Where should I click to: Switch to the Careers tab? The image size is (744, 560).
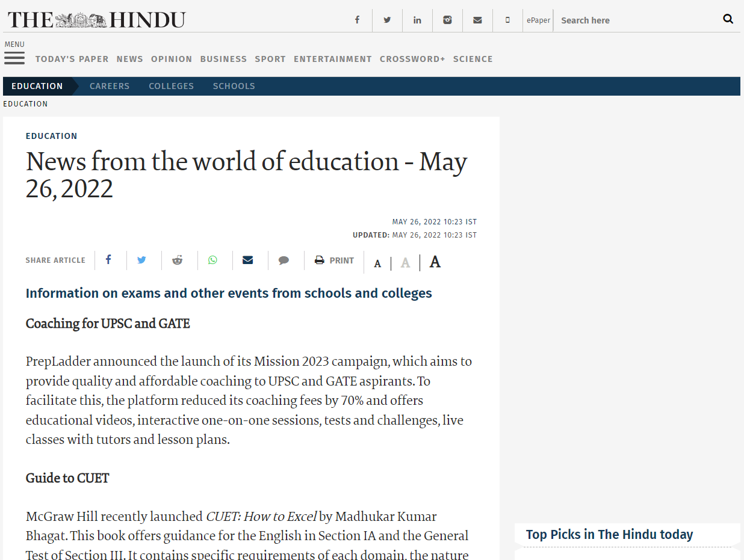(x=110, y=86)
